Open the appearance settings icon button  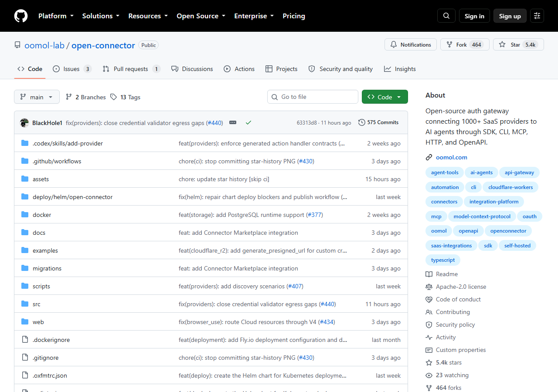tap(537, 16)
